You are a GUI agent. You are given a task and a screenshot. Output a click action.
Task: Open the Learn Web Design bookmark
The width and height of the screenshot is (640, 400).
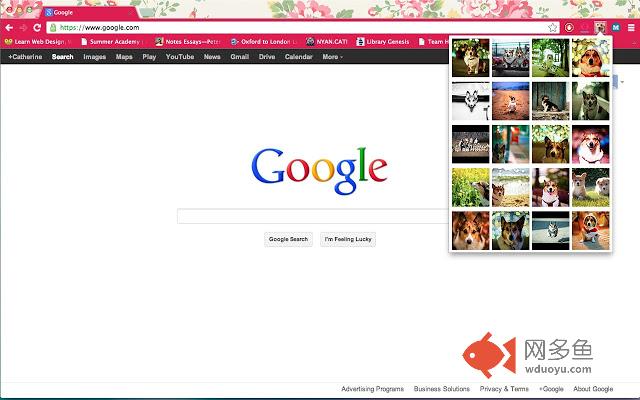pos(38,42)
